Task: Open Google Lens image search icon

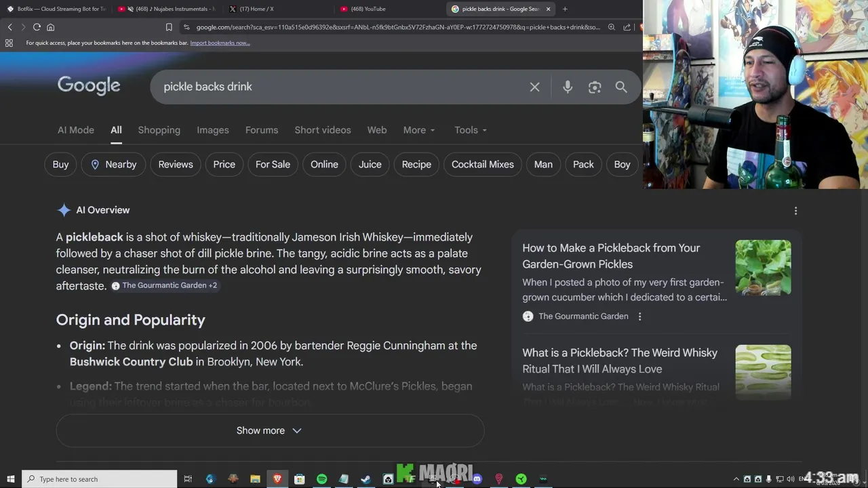Action: tap(595, 87)
